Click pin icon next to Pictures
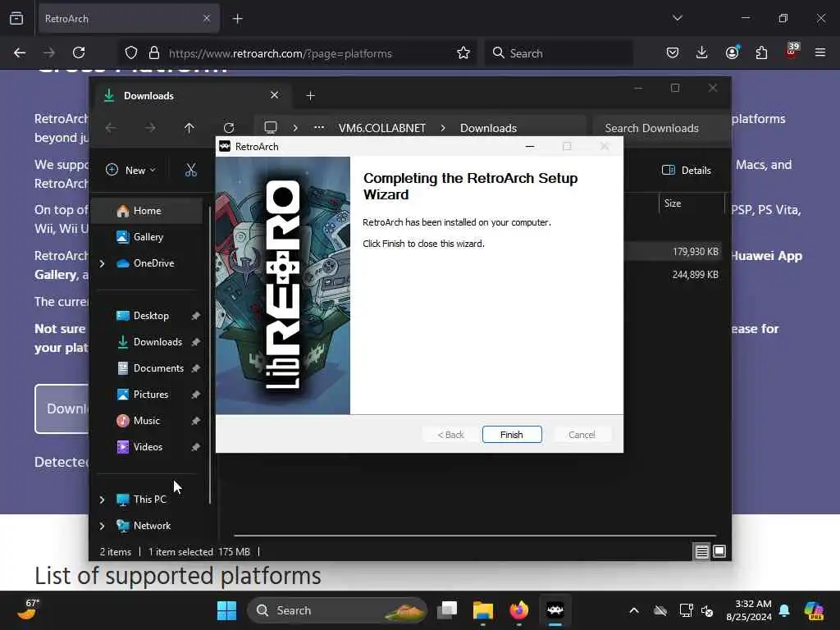 click(195, 395)
